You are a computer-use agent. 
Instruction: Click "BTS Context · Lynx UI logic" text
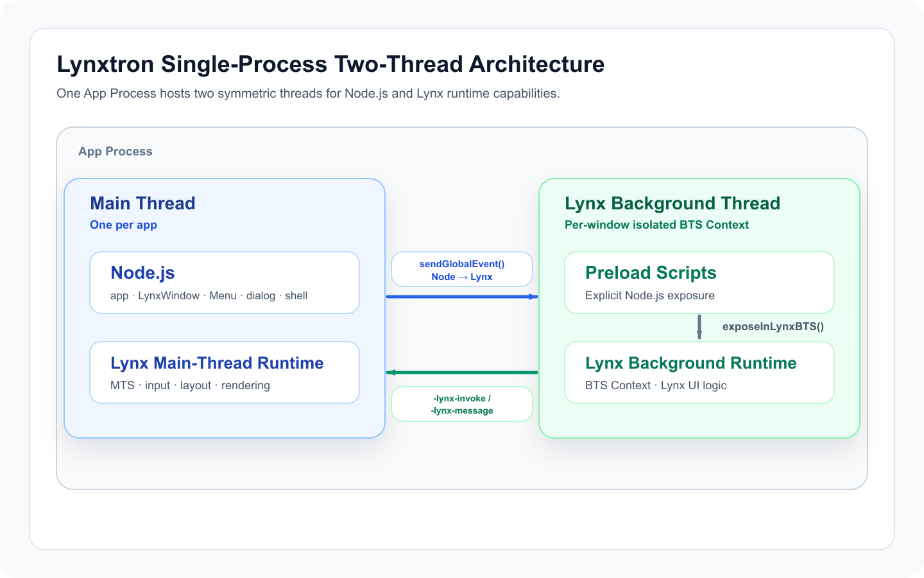pos(656,385)
